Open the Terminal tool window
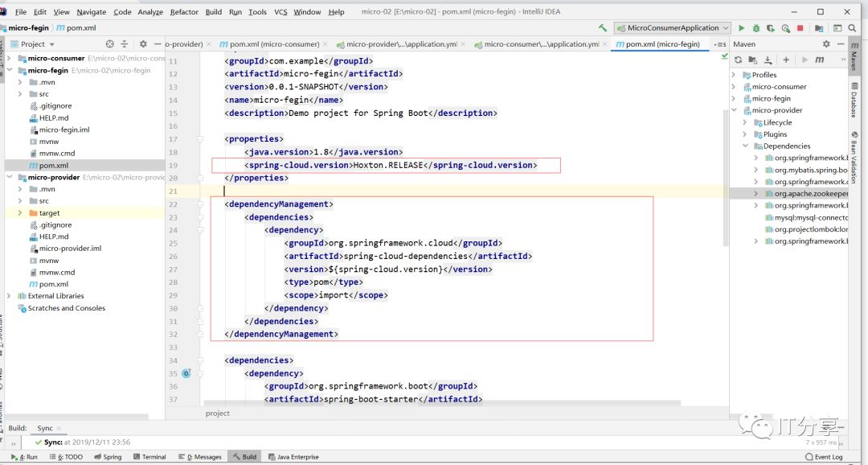This screenshot has height=465, width=868. click(x=149, y=457)
